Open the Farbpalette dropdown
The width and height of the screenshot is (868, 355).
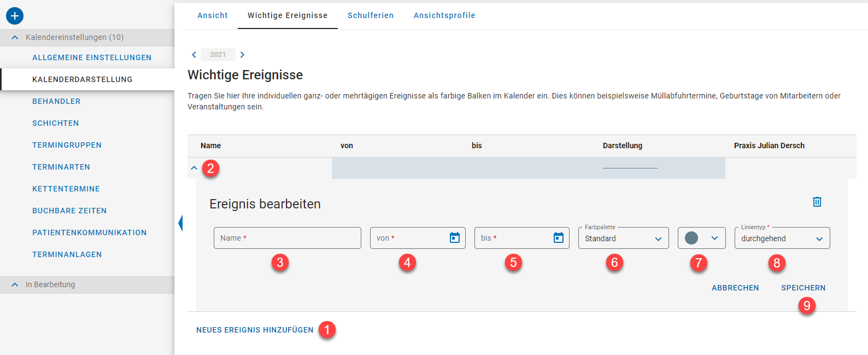[x=623, y=238]
